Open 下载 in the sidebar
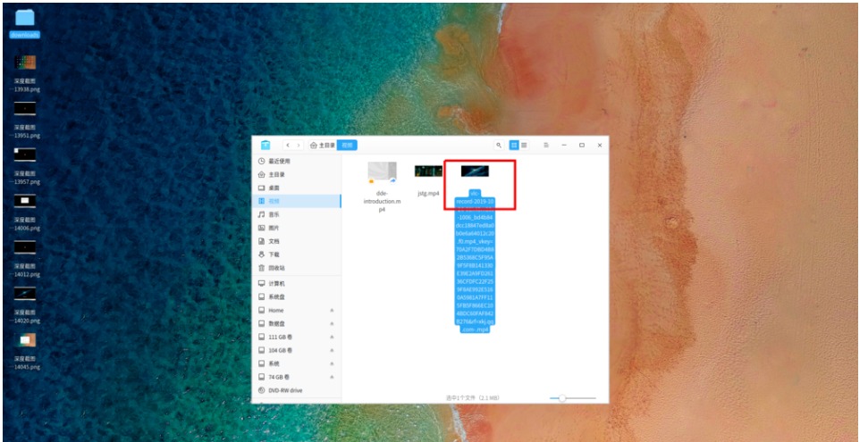Viewport: 868px width, 442px height. point(297,254)
